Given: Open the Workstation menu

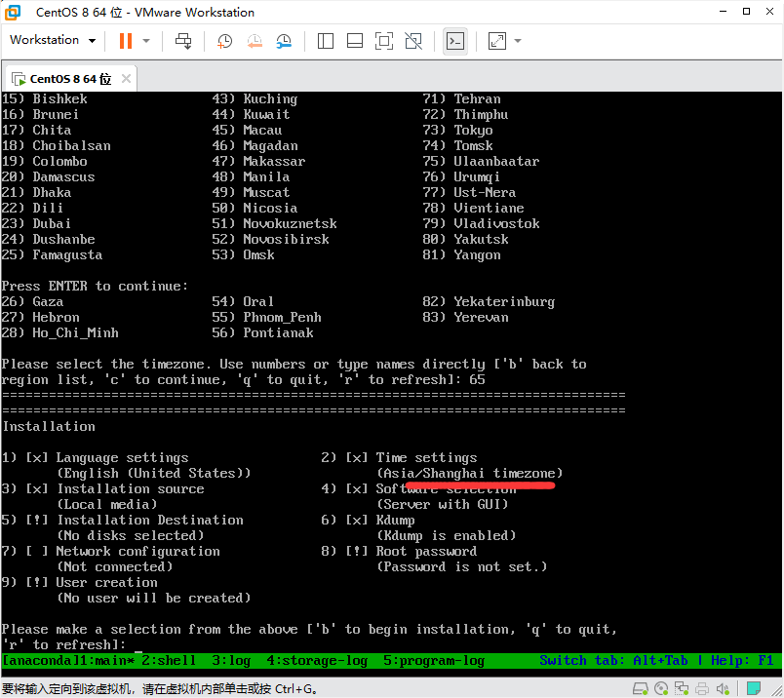Looking at the screenshot, I should tap(53, 40).
